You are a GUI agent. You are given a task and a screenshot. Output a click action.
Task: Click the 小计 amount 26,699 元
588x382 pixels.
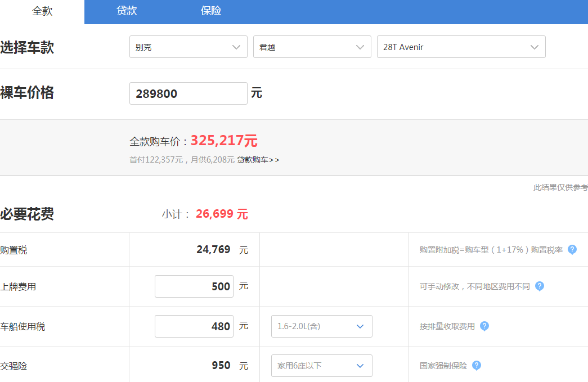pos(222,214)
